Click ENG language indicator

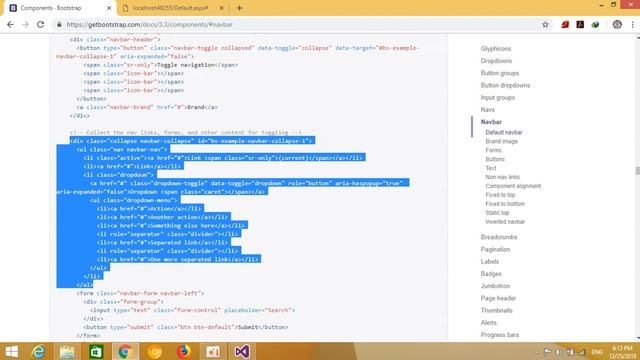click(597, 352)
